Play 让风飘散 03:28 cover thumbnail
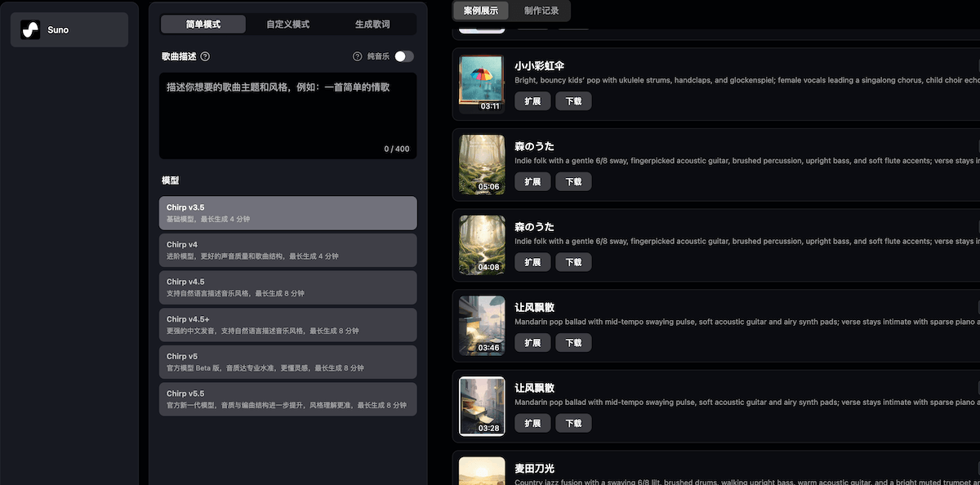Screen dimensions: 980x485 click(482, 406)
